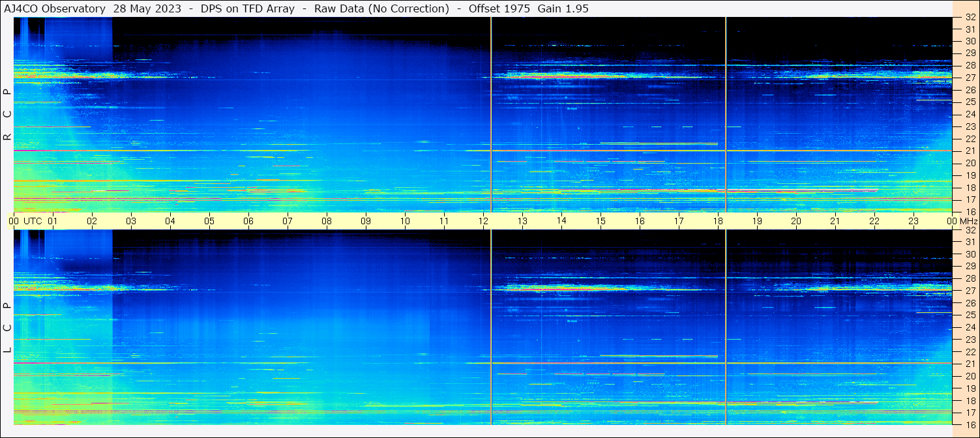This screenshot has height=438, width=980.
Task: Click the 20 MHz tick on LCP frequency scale
Action: 970,376
